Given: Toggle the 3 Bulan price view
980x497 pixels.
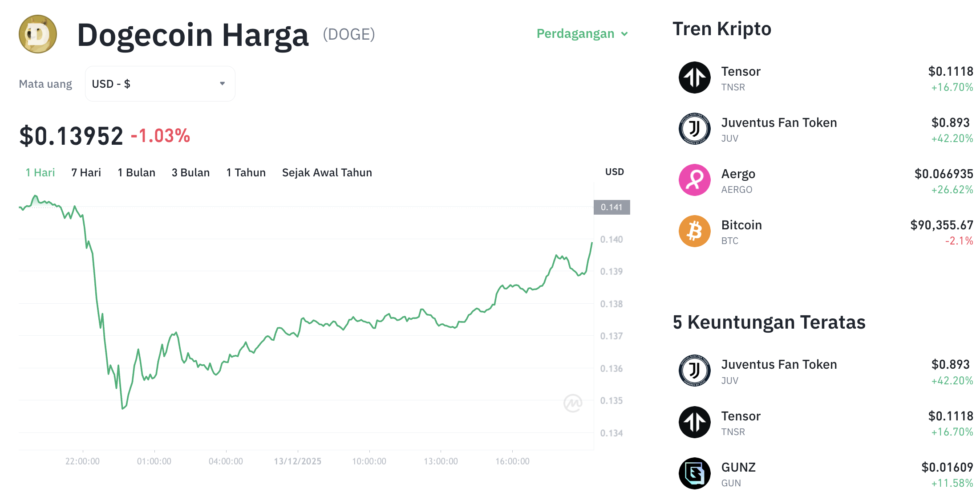Looking at the screenshot, I should click(190, 172).
